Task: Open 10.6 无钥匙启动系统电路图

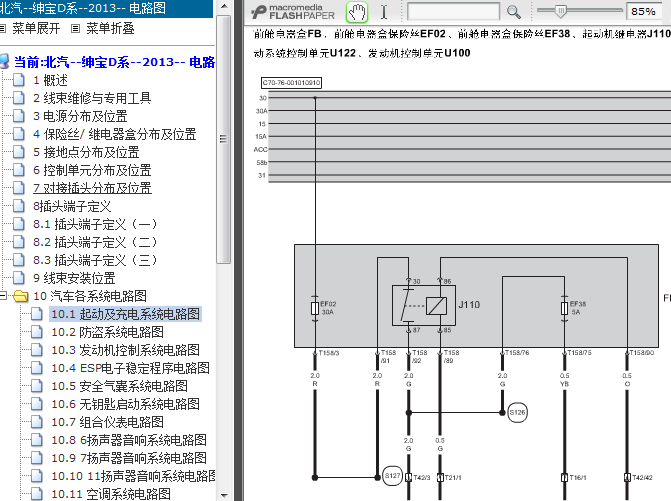Action: (x=125, y=404)
